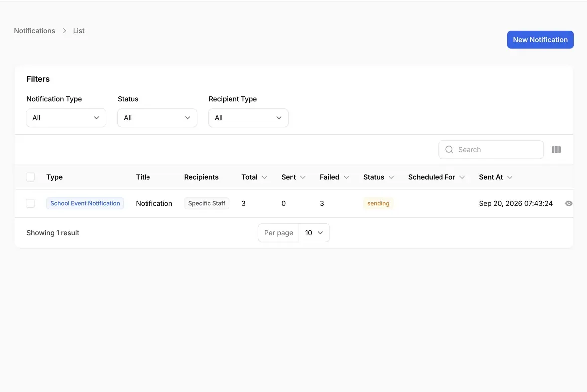Click the Failed count 3 cell
This screenshot has height=392, width=587.
coord(322,204)
